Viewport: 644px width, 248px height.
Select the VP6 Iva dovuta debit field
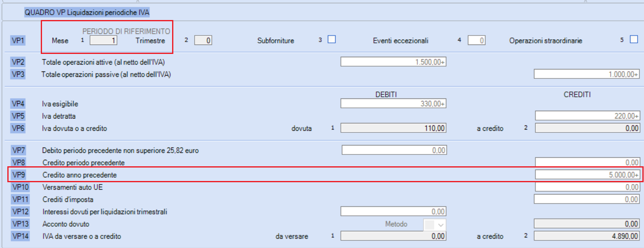tap(394, 128)
